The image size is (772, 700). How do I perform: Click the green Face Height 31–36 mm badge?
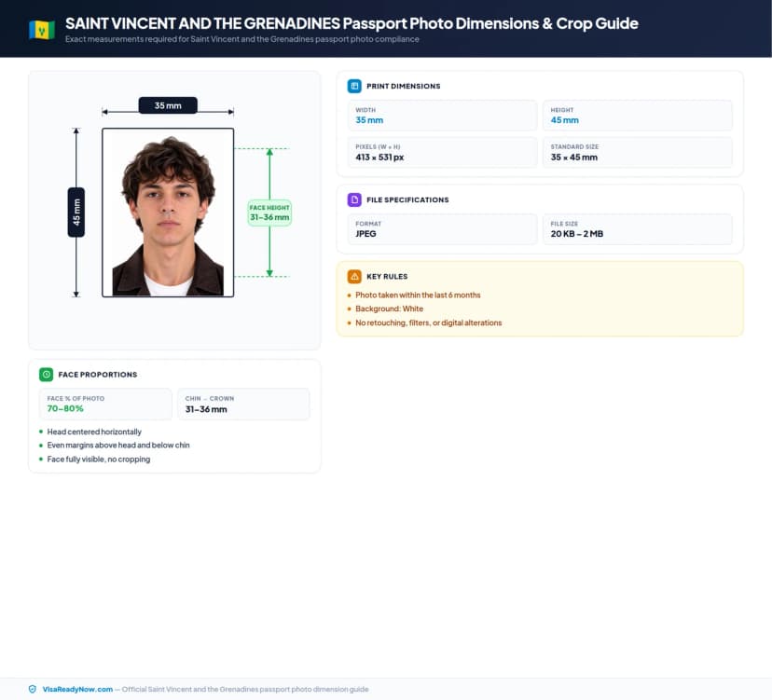269,213
